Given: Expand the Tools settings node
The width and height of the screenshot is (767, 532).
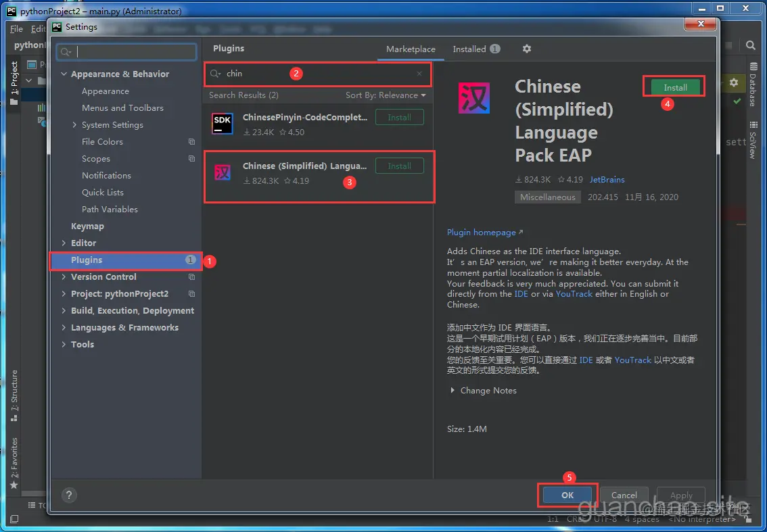Looking at the screenshot, I should pos(64,344).
